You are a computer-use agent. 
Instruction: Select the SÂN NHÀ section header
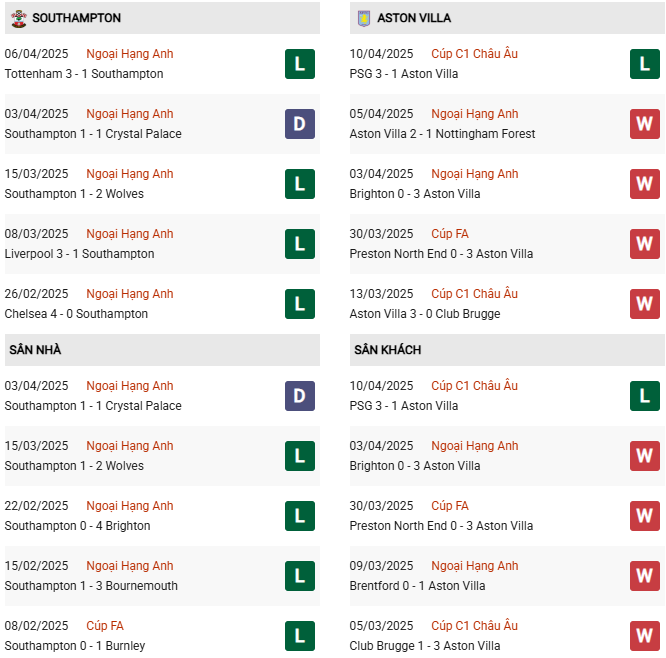coord(35,350)
